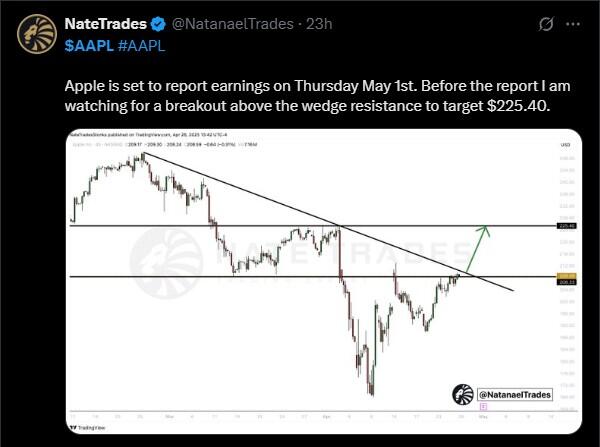The height and width of the screenshot is (447, 600).
Task: Click the yellow current price tag
Action: pos(567,275)
